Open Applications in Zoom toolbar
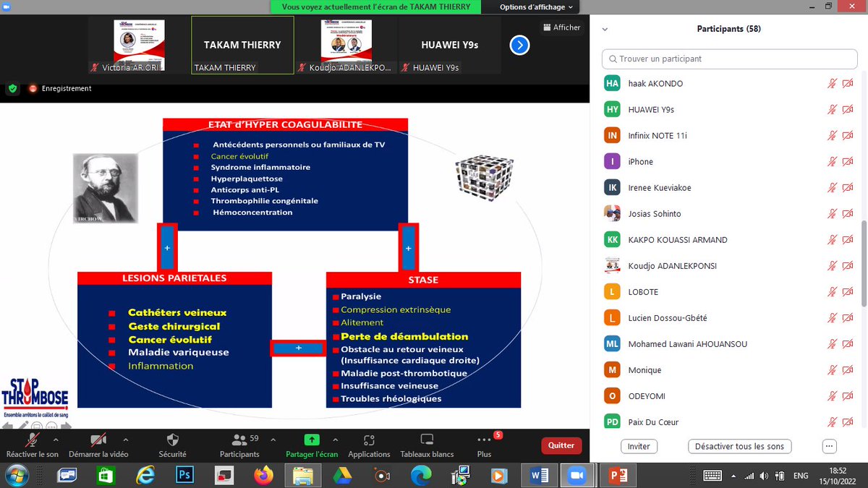 (369, 445)
